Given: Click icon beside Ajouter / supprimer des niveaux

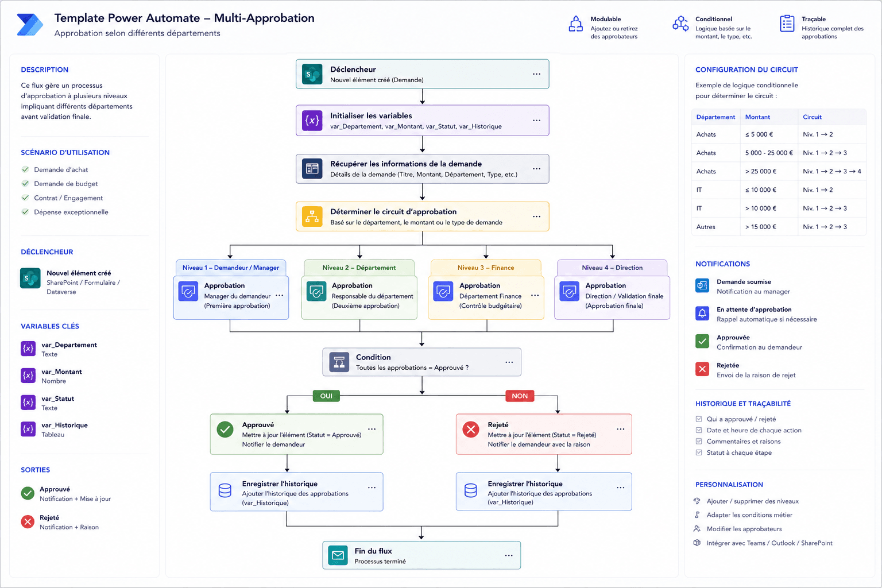Looking at the screenshot, I should 697,501.
